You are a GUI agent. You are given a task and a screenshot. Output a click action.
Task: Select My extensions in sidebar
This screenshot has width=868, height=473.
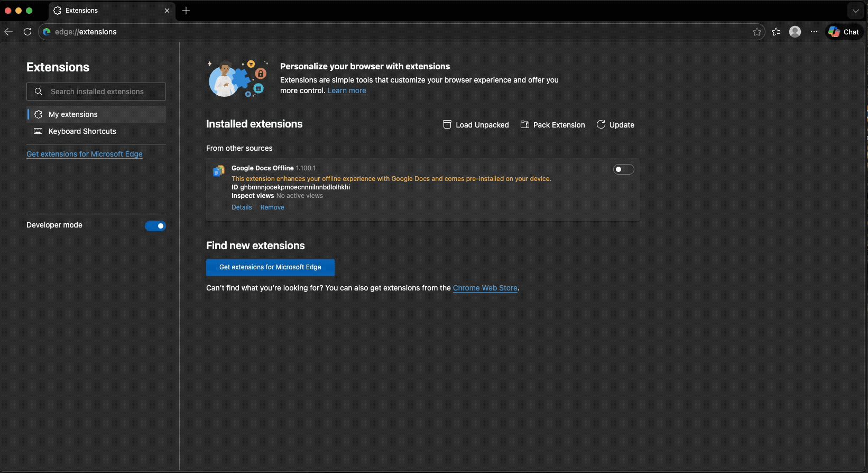[x=96, y=114]
